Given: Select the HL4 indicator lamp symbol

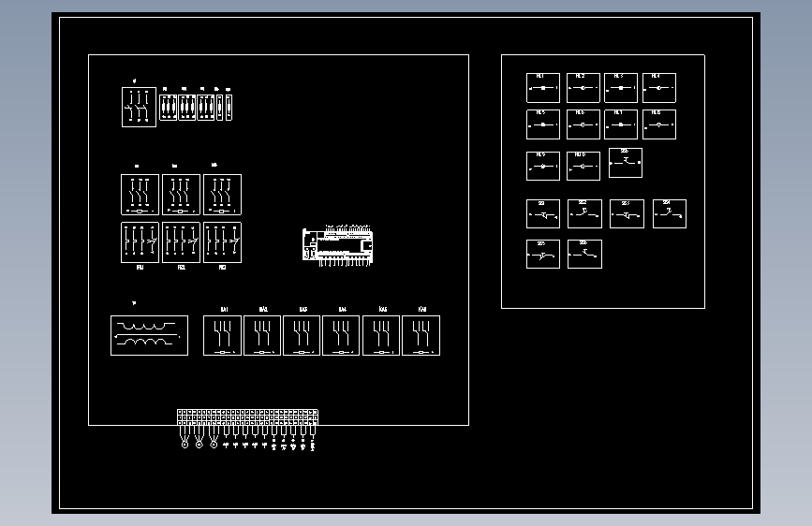Looking at the screenshot, I should tap(658, 88).
